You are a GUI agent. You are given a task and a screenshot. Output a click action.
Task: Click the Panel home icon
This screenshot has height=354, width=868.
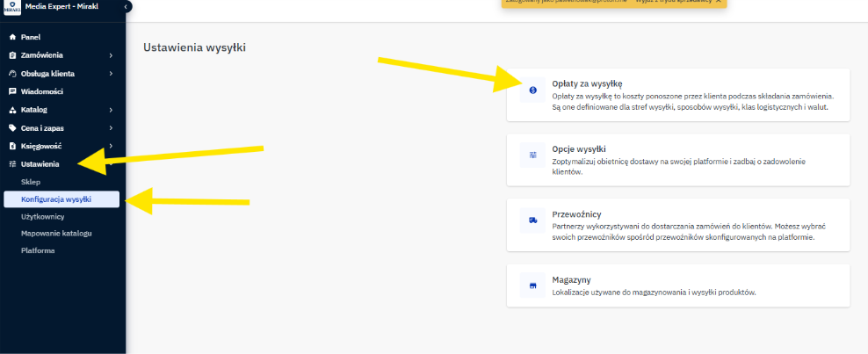(x=12, y=37)
